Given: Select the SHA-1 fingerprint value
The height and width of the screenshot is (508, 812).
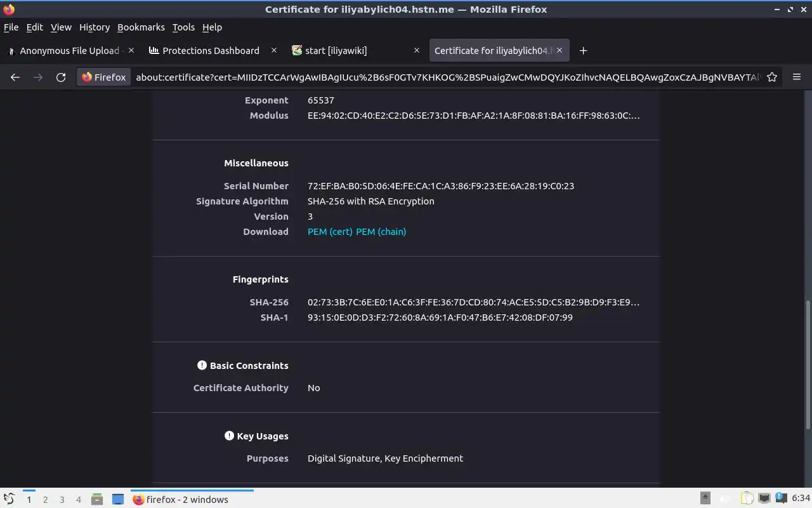Looking at the screenshot, I should click(x=440, y=317).
